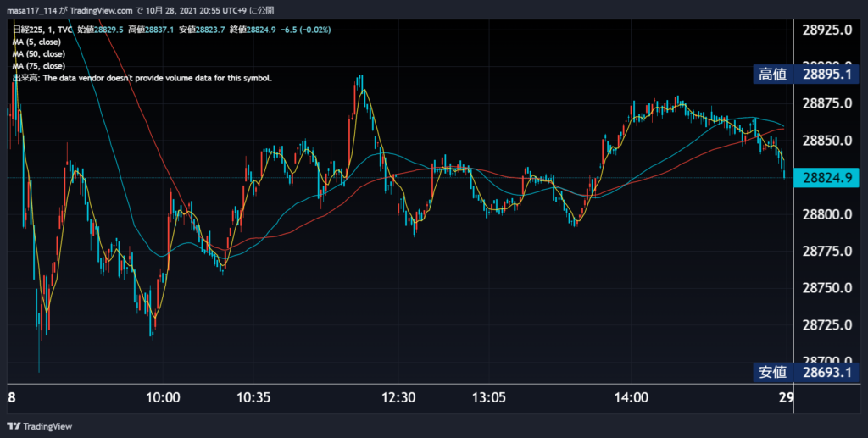Image resolution: width=868 pixels, height=438 pixels.
Task: Click the 28775.0 price axis value
Action: (827, 251)
